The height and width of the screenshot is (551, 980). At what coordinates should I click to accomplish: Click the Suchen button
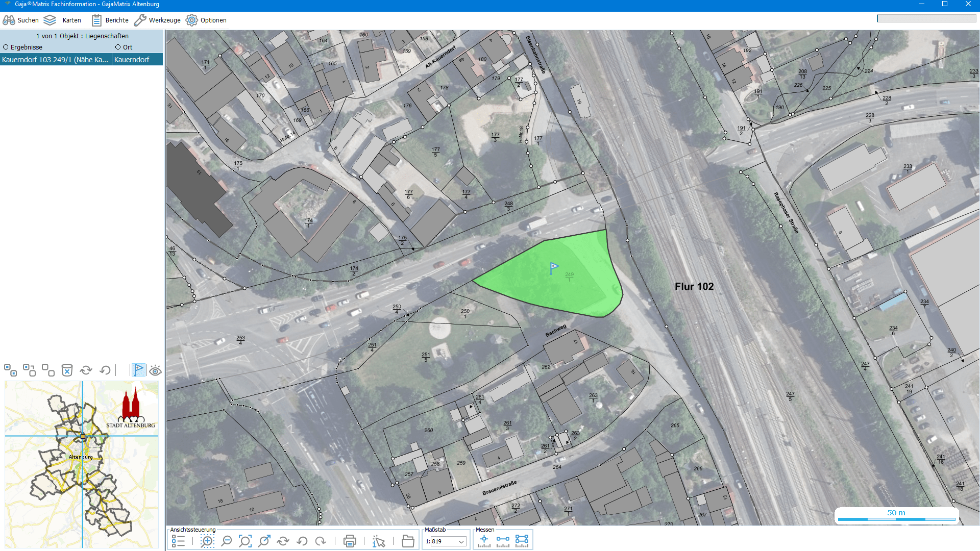point(20,20)
